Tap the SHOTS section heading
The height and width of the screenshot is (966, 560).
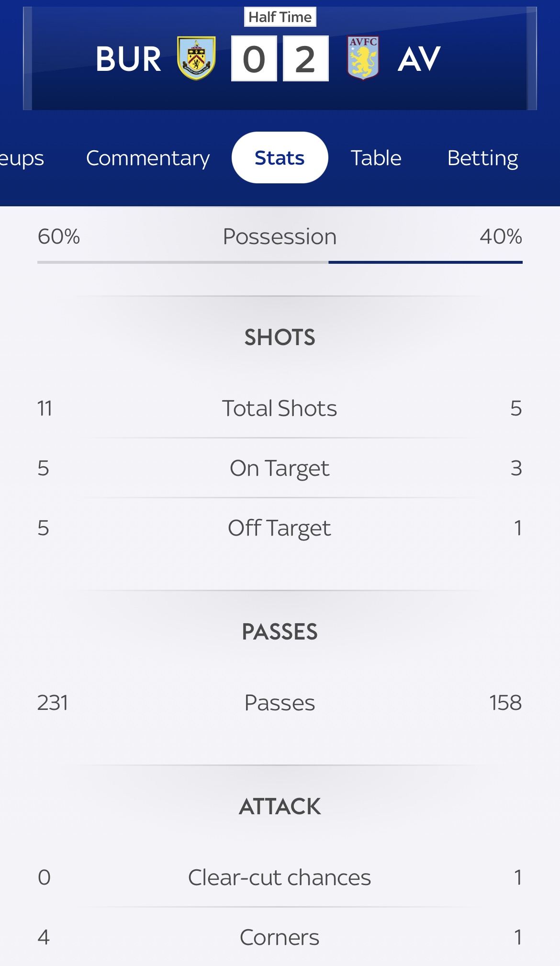[x=280, y=337]
